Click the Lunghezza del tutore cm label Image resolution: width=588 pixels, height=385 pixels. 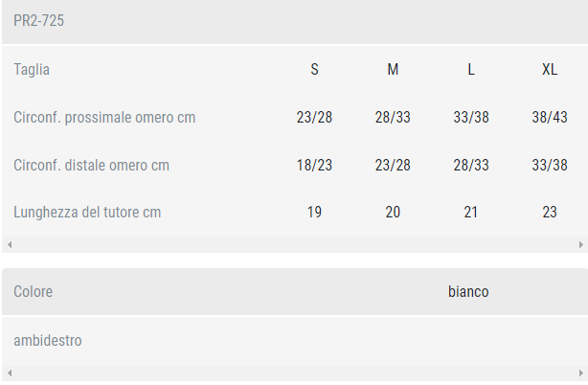point(87,213)
